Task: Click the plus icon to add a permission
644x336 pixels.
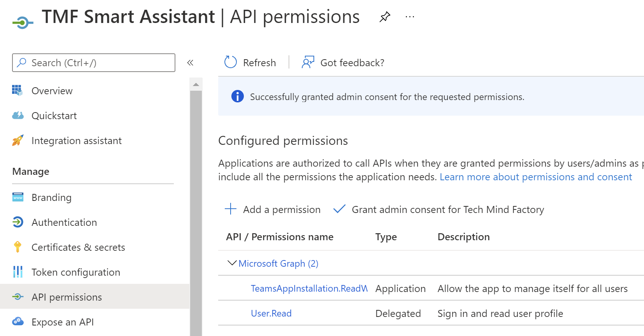Action: tap(231, 209)
